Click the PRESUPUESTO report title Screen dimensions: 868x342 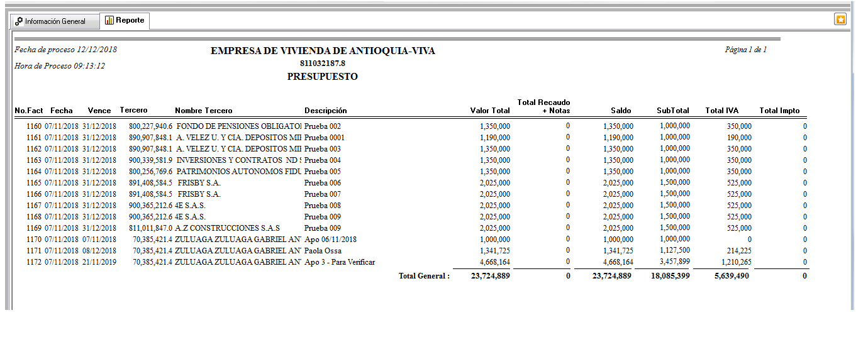click(322, 77)
